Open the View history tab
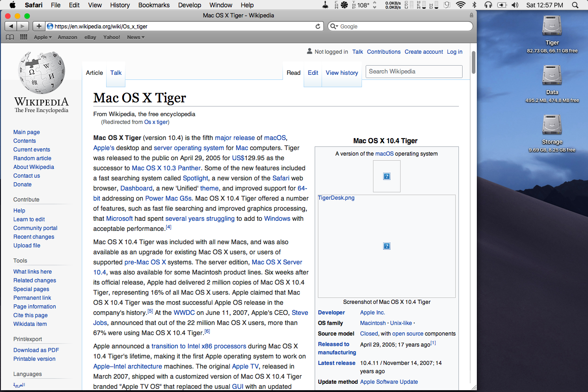Screen dimensions: 588x392 pyautogui.click(x=342, y=73)
